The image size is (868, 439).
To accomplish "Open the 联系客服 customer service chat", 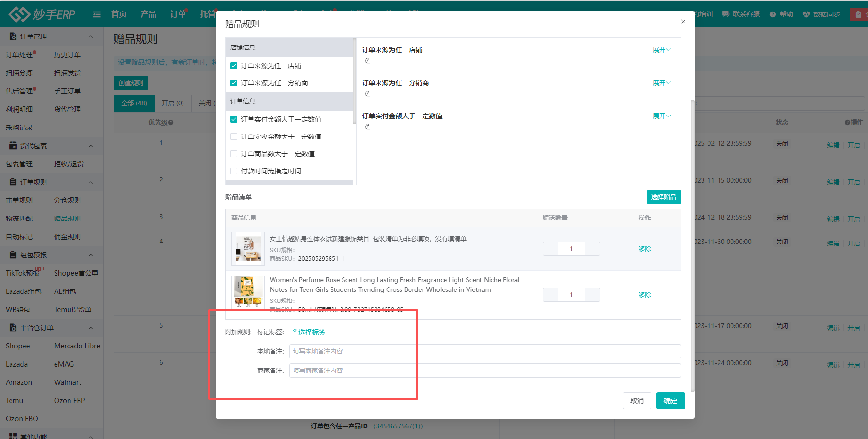I will point(741,14).
